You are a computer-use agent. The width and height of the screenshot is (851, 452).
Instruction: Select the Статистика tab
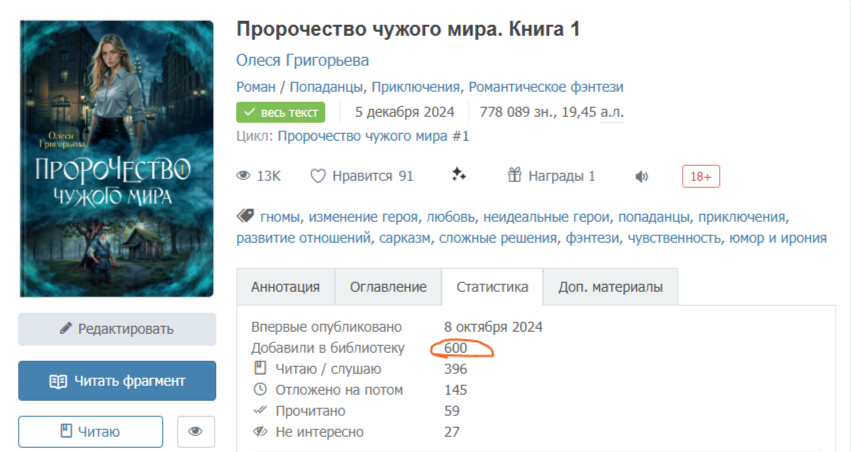(x=492, y=287)
